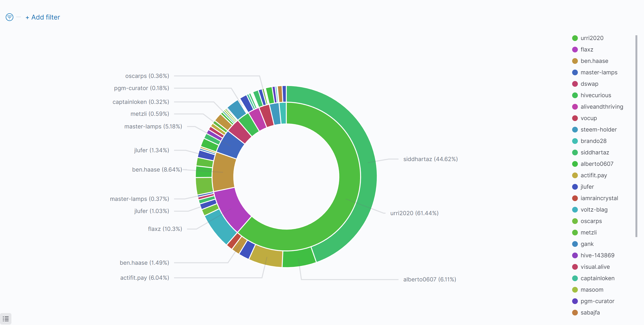Viewport: 644px width, 325px height.
Task: Click the master-lamps (5.18%) chart label
Action: (x=153, y=127)
